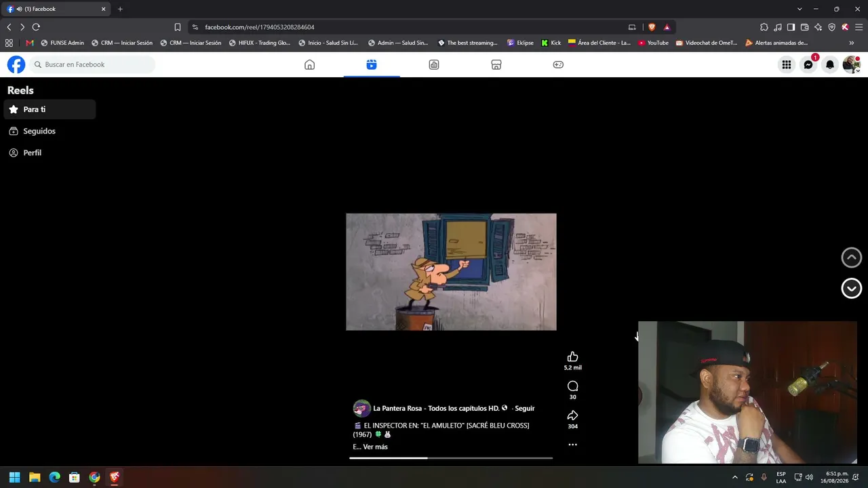Image resolution: width=868 pixels, height=488 pixels.
Task: Open Brave Rewards triangle icon
Action: [667, 27]
